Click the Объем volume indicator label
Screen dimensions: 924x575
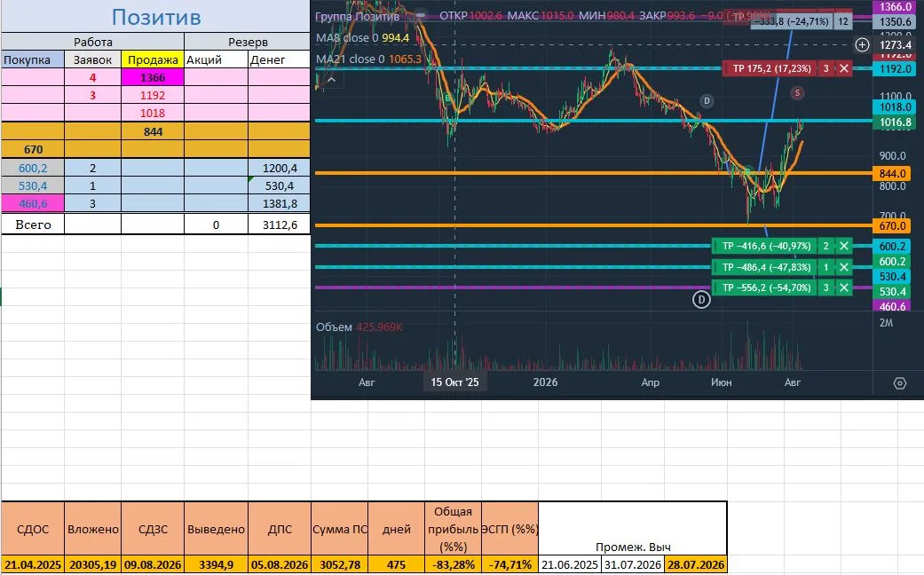(x=334, y=327)
